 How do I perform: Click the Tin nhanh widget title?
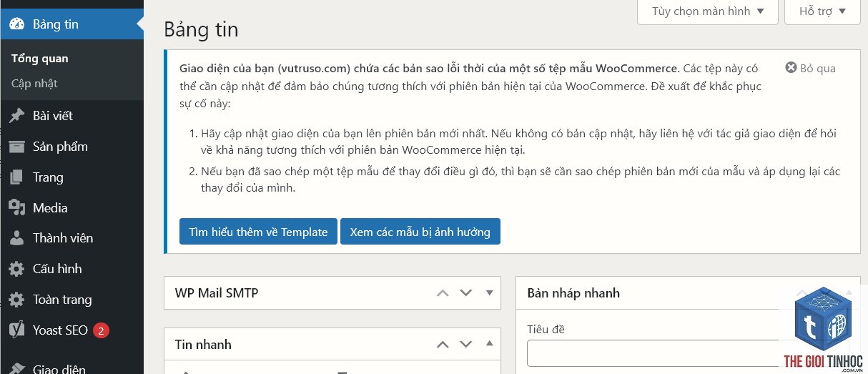pyautogui.click(x=203, y=345)
